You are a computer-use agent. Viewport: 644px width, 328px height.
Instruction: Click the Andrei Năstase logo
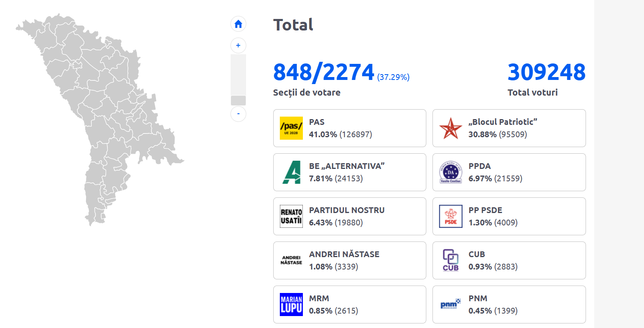[x=291, y=260]
